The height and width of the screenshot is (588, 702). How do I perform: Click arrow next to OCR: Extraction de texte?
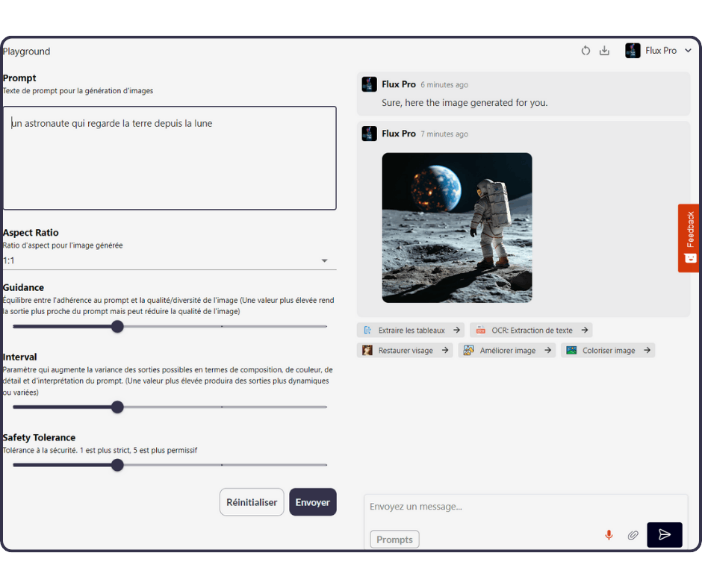click(584, 331)
